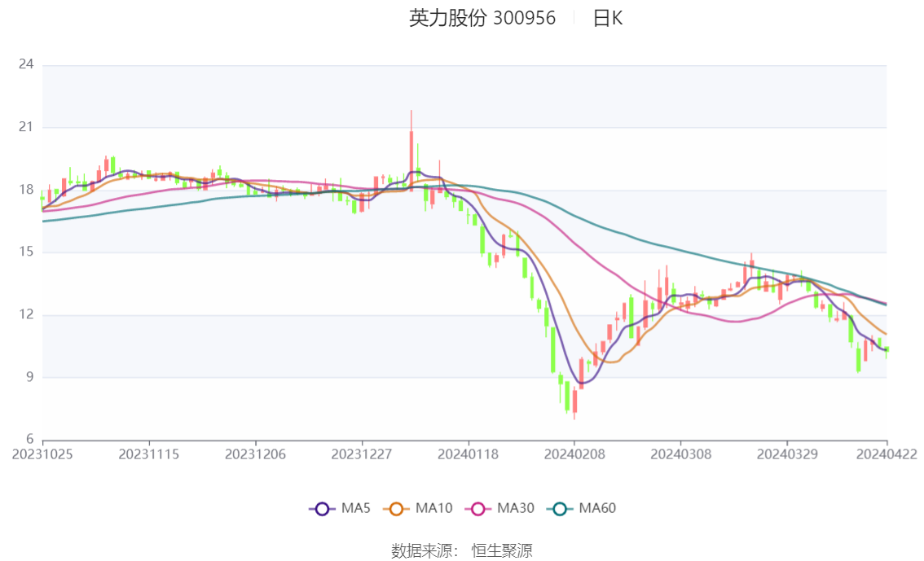This screenshot has height=561, width=924.
Task: Click x-axis date label 20240308
Action: pyautogui.click(x=680, y=454)
